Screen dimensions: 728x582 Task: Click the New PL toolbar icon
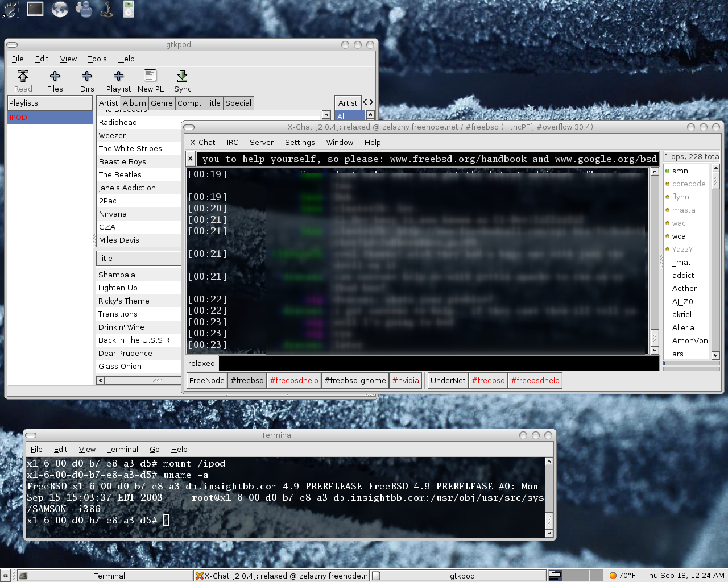tap(150, 80)
